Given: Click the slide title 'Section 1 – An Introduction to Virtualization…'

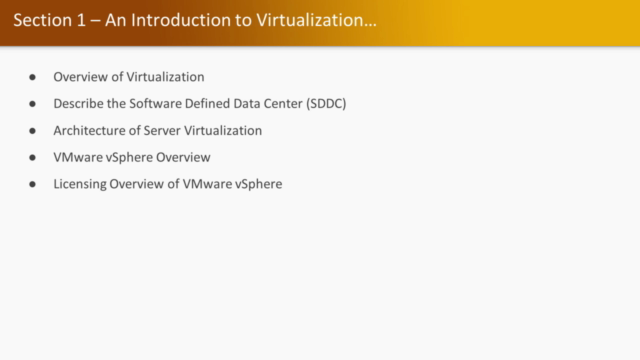Looking at the screenshot, I should coord(195,20).
